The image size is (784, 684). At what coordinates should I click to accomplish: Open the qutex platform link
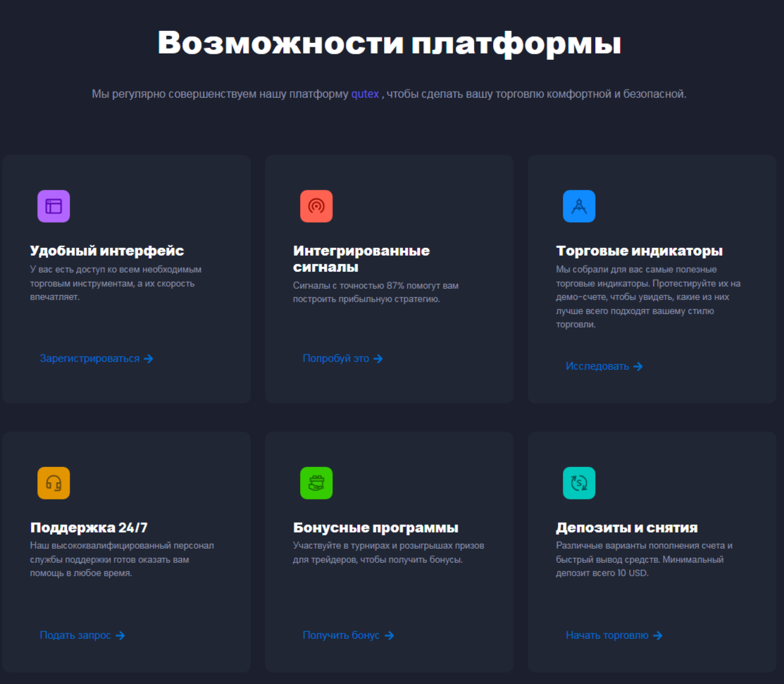[x=365, y=94]
